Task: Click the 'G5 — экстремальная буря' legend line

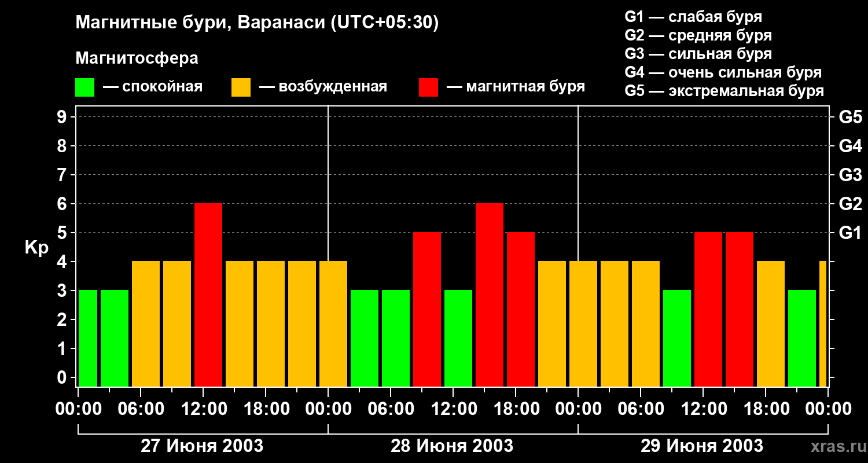Action: click(x=724, y=91)
